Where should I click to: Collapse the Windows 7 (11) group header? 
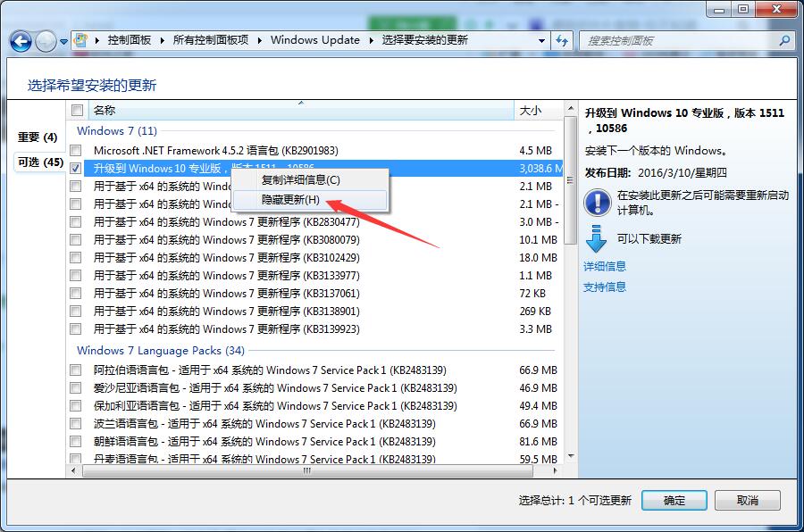(117, 130)
